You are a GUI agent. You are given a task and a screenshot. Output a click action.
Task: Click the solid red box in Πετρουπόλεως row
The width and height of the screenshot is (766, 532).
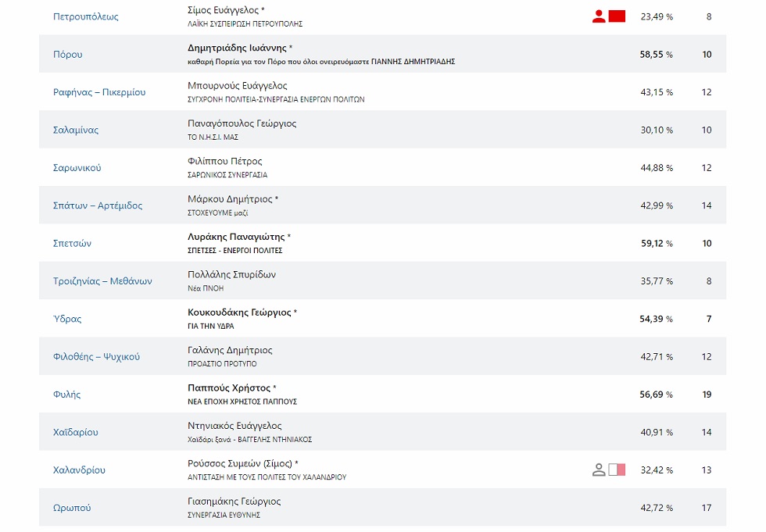click(617, 16)
